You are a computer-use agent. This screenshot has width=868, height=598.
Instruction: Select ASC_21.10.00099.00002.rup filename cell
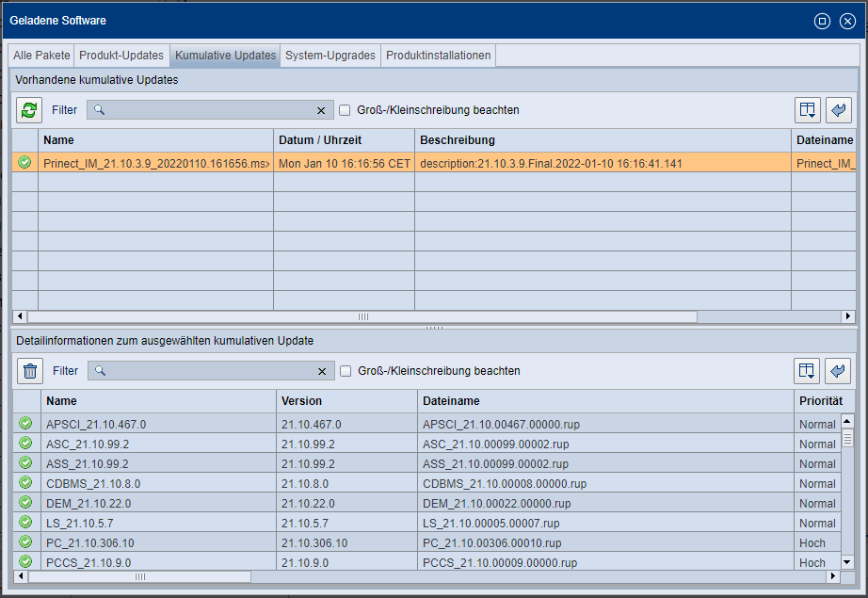(605, 444)
